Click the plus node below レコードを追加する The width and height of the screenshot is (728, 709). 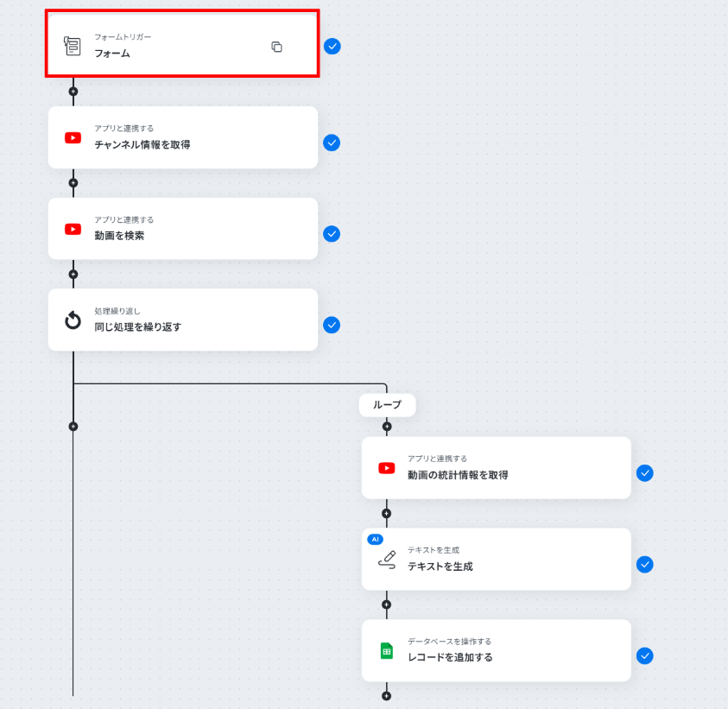click(386, 695)
